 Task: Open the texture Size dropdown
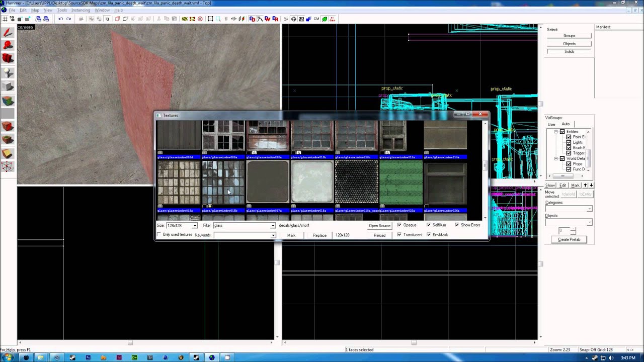pos(194,226)
